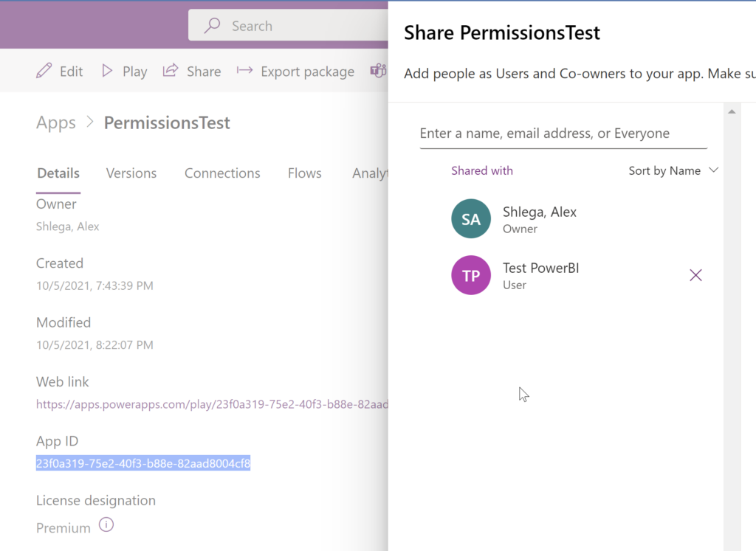Click Share in the command bar

[x=192, y=72]
